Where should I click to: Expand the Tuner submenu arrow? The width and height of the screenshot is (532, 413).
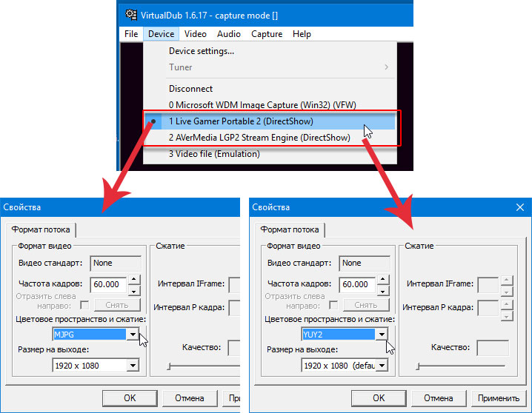click(387, 67)
